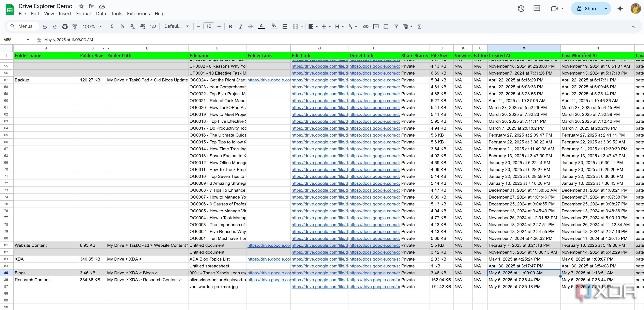Screen dimensions: 644x310
Task: Toggle bold formatting
Action: tap(230, 27)
